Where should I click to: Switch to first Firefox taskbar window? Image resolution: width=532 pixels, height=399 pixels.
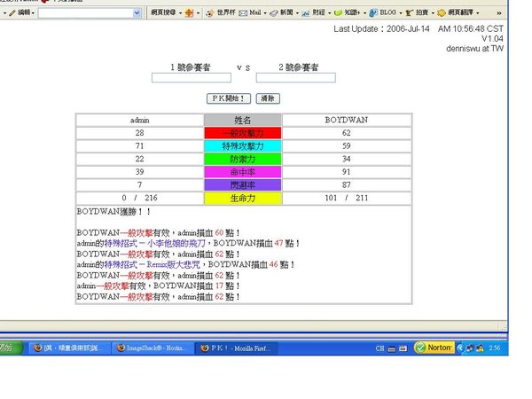pos(68,348)
